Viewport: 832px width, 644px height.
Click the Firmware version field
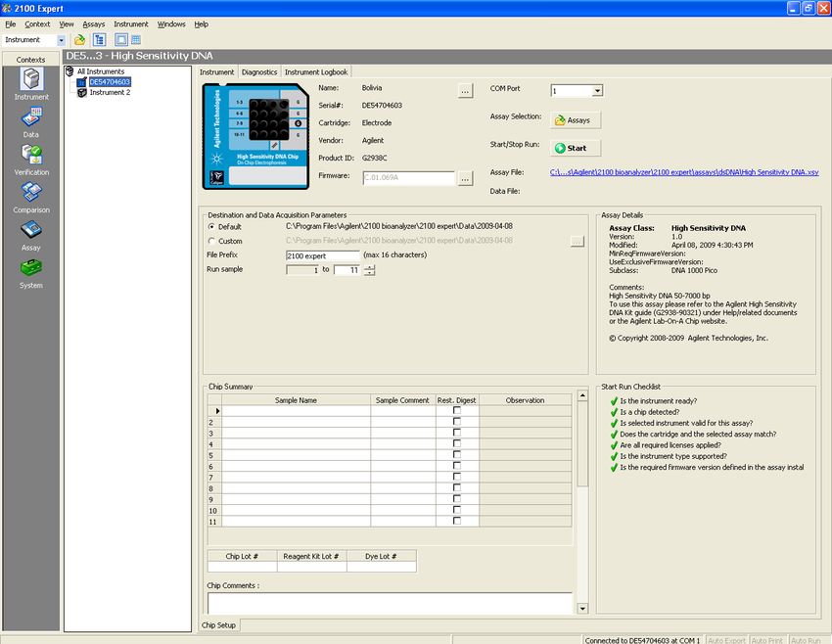point(408,178)
